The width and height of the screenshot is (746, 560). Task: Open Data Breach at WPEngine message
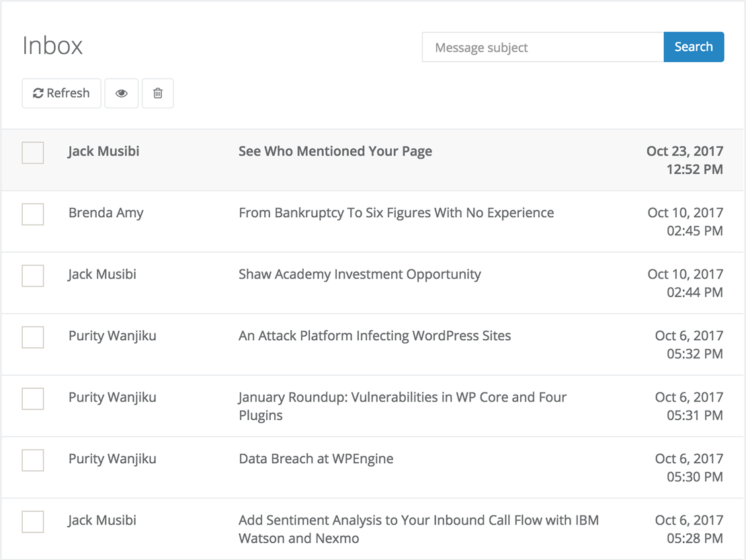point(316,458)
